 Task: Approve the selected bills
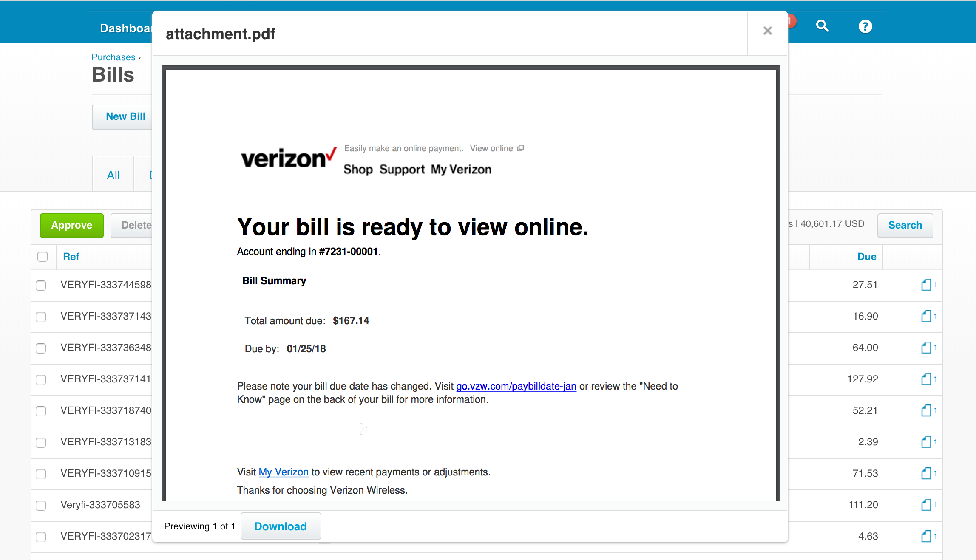click(72, 225)
